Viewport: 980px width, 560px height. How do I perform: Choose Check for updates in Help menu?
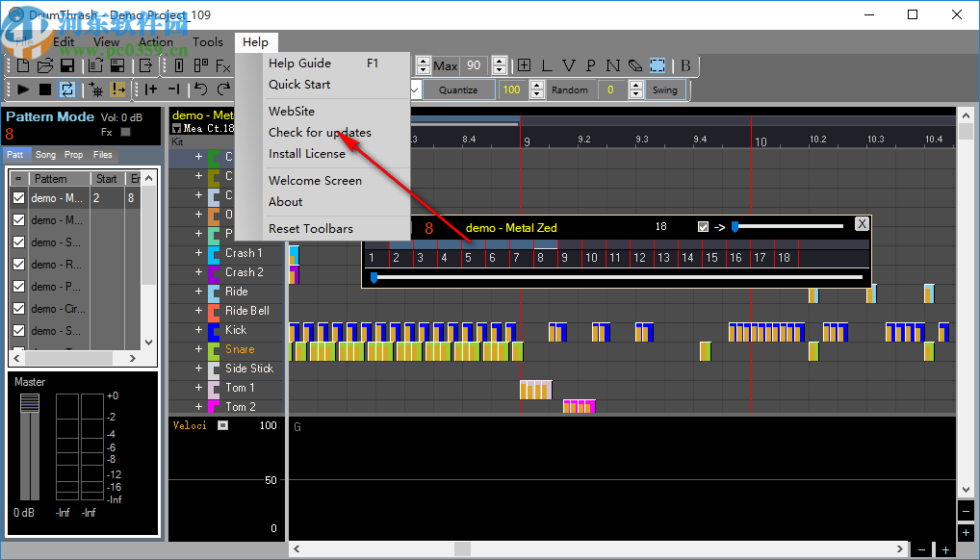pos(320,133)
